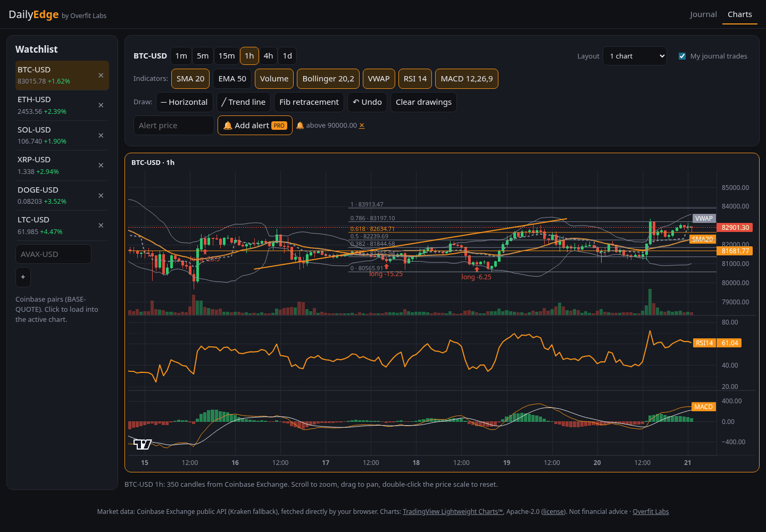This screenshot has width=766, height=532.
Task: Remove LTC-USD from the watchlist
Action: 101,226
